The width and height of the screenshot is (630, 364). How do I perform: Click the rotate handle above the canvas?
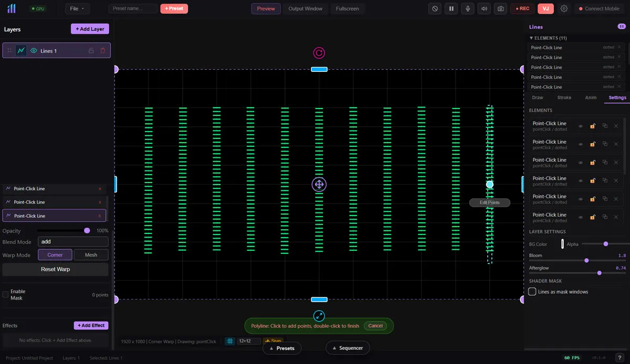319,53
